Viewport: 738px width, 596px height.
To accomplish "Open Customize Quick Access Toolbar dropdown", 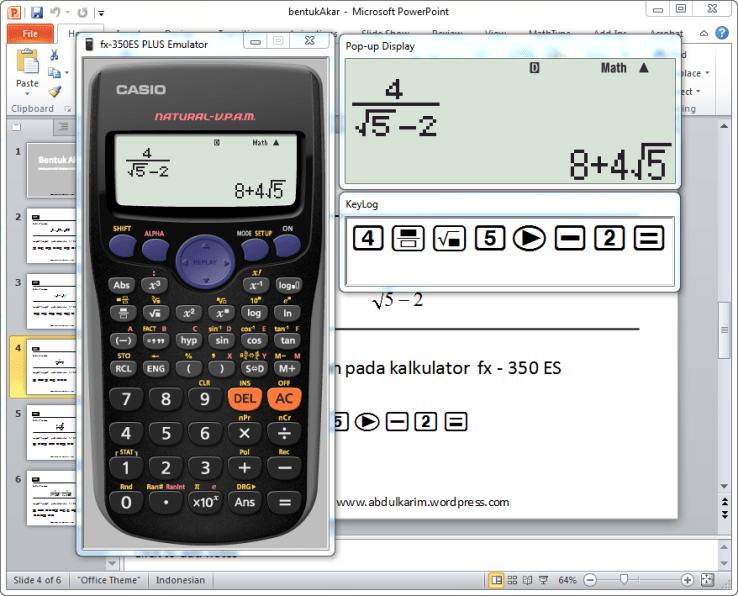I will click(101, 13).
